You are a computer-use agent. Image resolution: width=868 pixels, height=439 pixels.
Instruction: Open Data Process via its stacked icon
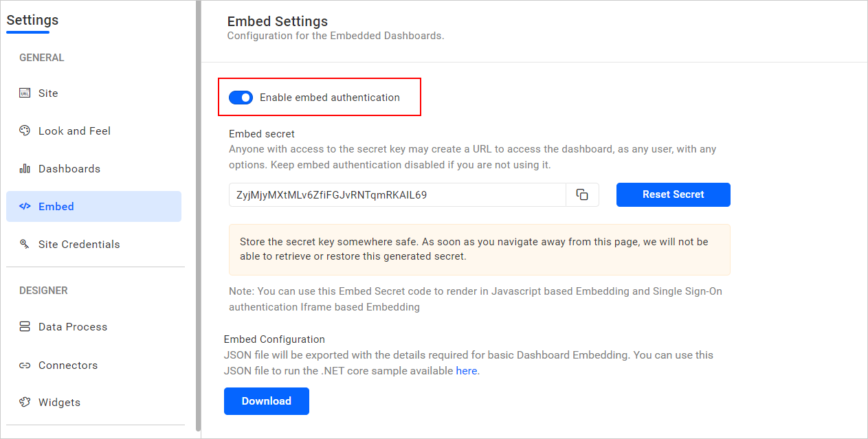pyautogui.click(x=25, y=326)
